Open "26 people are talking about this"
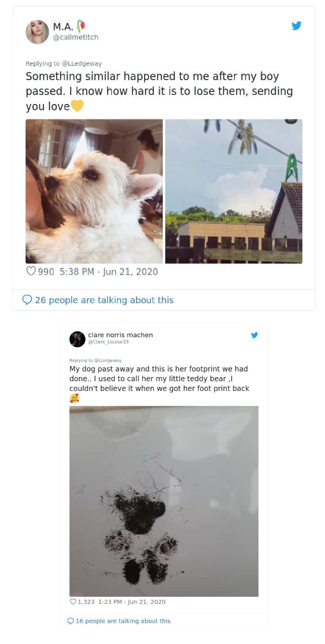The width and height of the screenshot is (325, 644). (104, 300)
